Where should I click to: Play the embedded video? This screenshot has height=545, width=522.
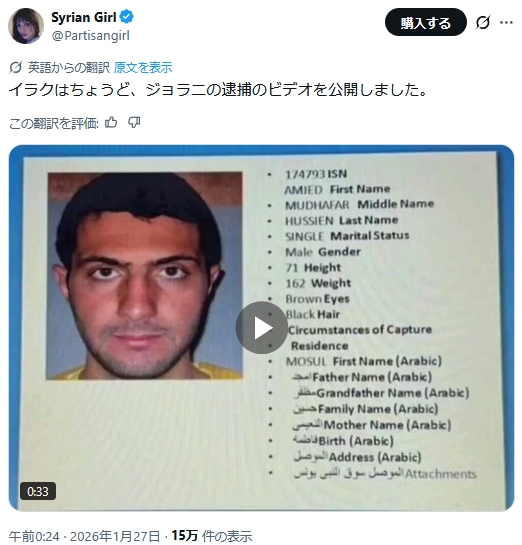(261, 327)
